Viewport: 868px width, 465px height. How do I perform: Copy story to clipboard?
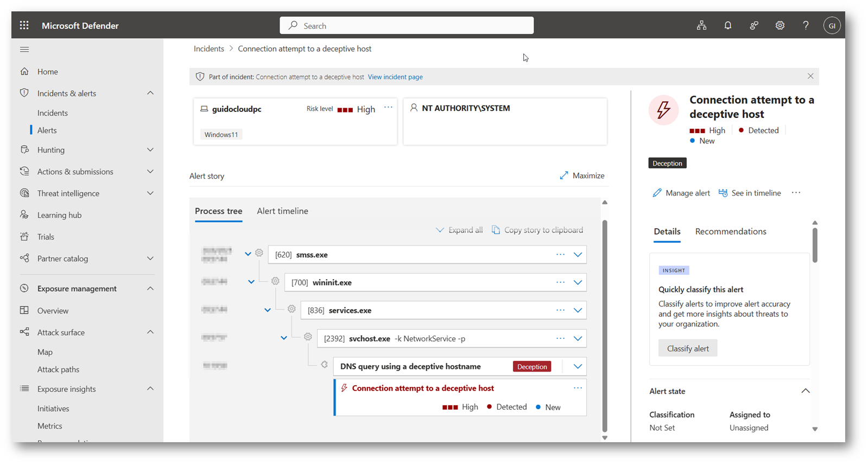[x=537, y=230]
